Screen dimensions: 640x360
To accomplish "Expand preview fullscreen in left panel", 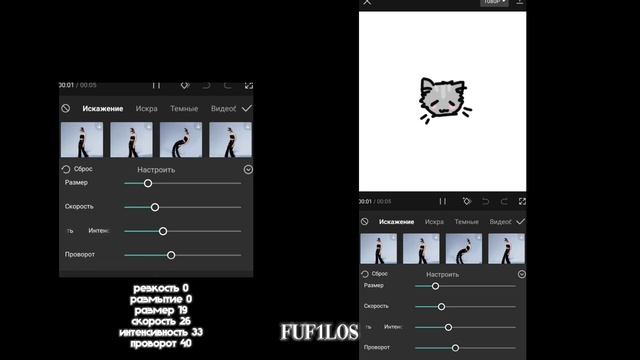I will [x=249, y=85].
